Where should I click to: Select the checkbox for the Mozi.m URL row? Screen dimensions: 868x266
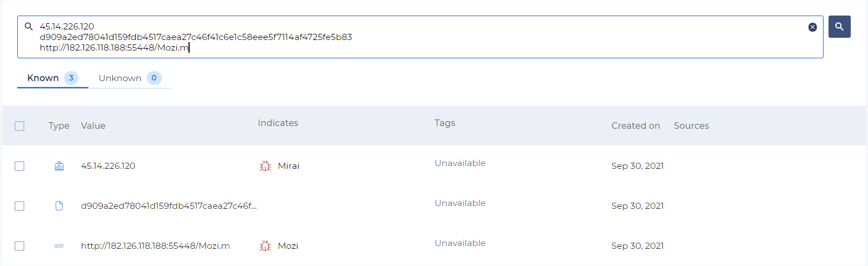[19, 246]
